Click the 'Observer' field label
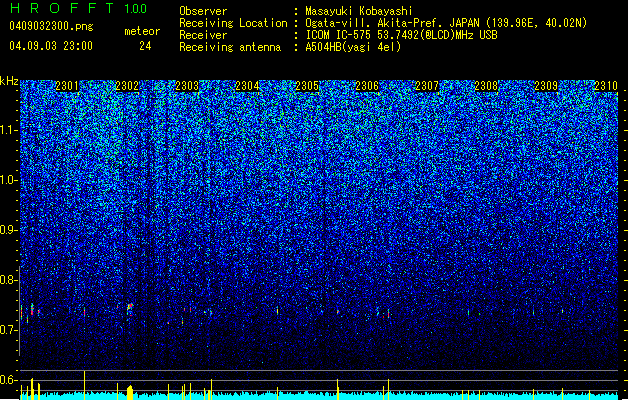629x400 pixels. [203, 11]
